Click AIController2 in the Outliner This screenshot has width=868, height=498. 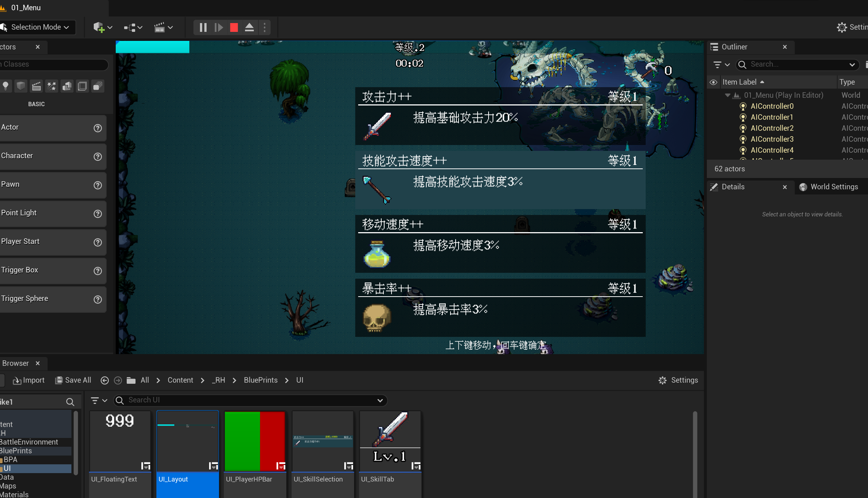click(772, 128)
